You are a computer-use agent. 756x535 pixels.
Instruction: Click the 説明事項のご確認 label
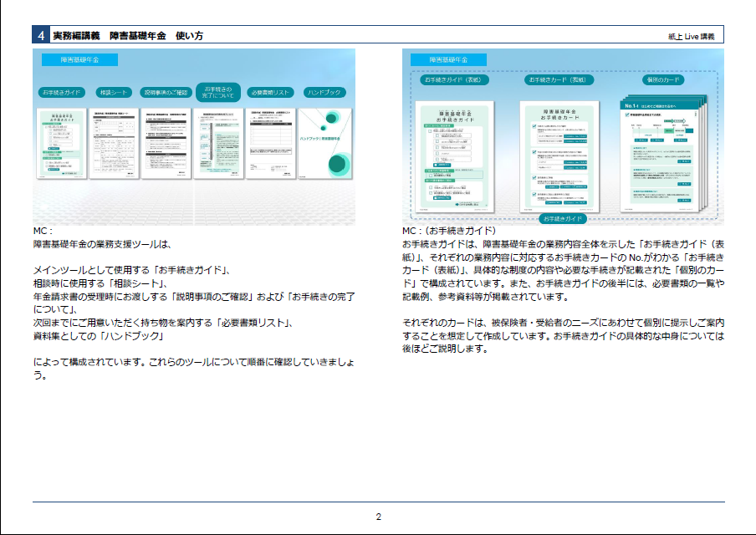point(166,92)
